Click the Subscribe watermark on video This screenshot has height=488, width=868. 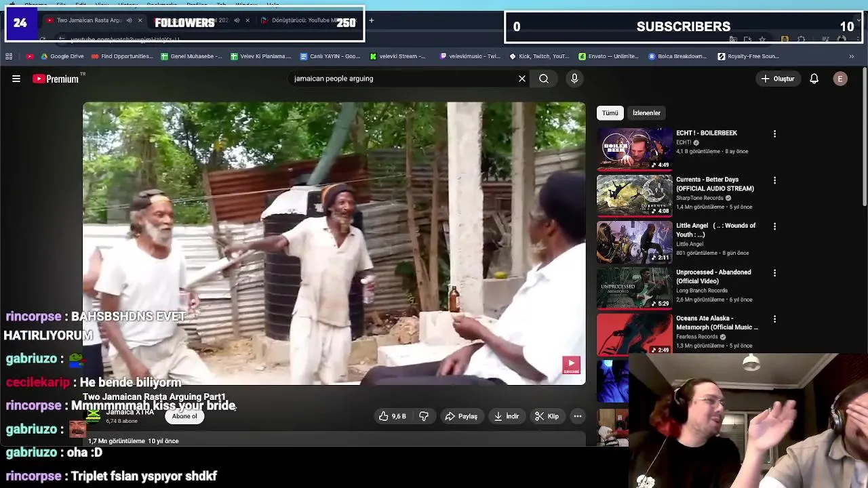point(571,365)
